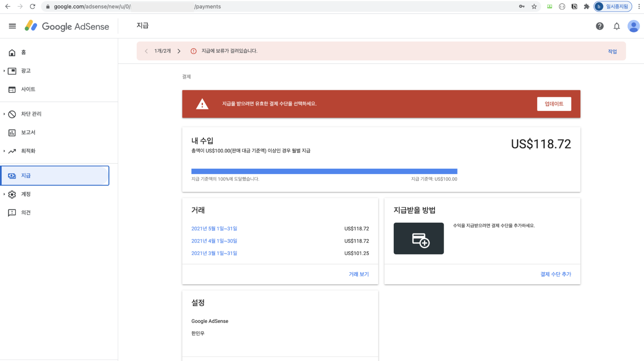Viewport: 644px width, 361px height.
Task: Click the blue payment threshold progress bar
Action: pos(324,171)
